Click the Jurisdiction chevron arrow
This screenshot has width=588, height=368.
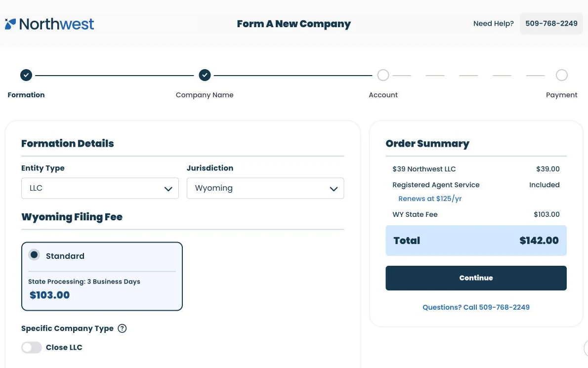click(334, 189)
